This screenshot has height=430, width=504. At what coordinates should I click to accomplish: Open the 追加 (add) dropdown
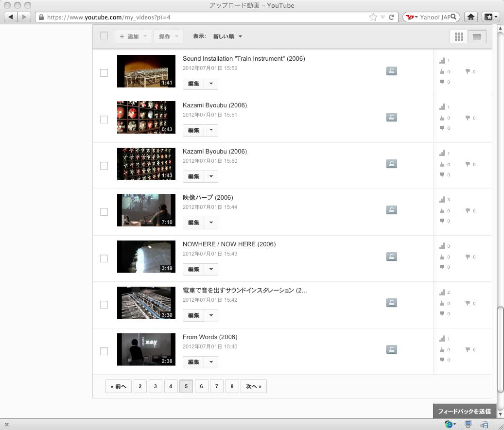(133, 36)
